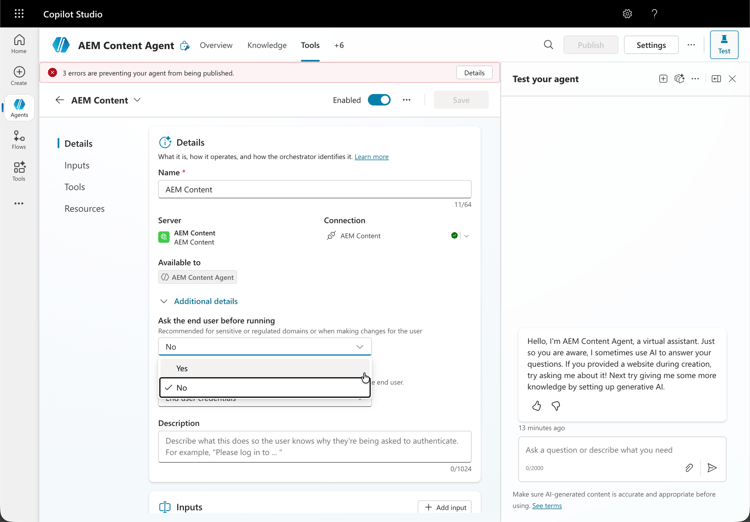The image size is (750, 522).
Task: Click the activity map icon in test panel
Action: click(679, 79)
